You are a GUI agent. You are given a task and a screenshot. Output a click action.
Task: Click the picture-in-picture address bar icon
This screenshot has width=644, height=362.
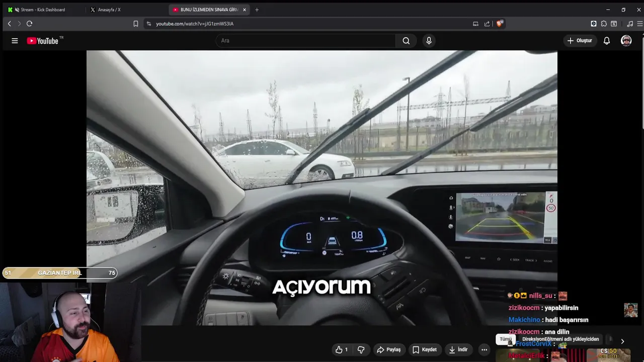pyautogui.click(x=475, y=24)
